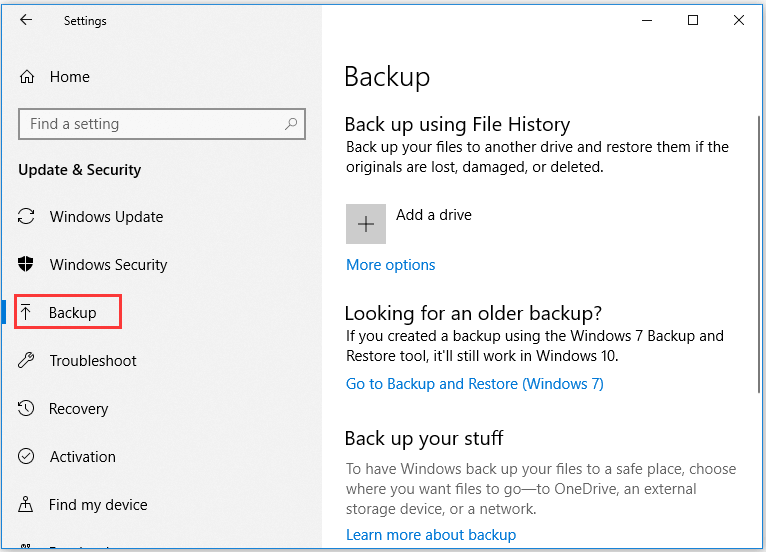This screenshot has width=766, height=552.
Task: Open More options link
Action: pyautogui.click(x=390, y=265)
